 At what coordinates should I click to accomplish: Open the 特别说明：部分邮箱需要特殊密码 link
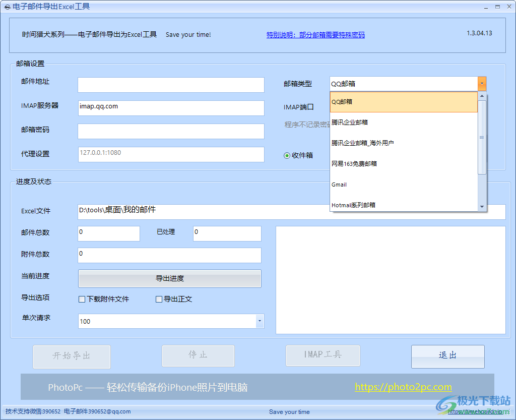coord(315,35)
